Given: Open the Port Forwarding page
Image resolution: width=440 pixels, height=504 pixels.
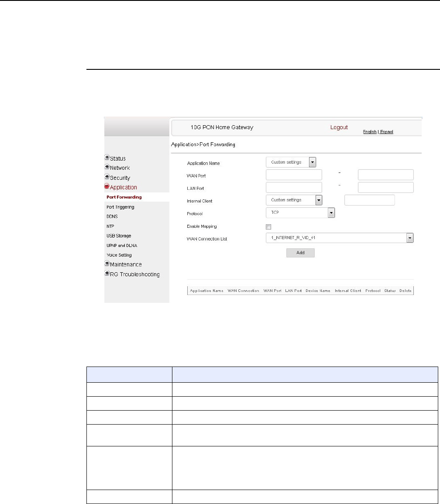Looking at the screenshot, I should point(124,197).
